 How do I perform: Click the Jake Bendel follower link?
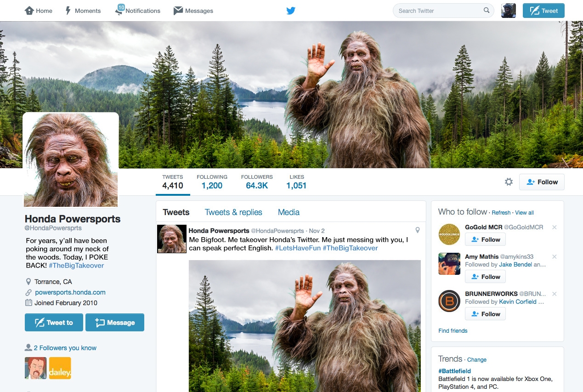click(x=516, y=264)
